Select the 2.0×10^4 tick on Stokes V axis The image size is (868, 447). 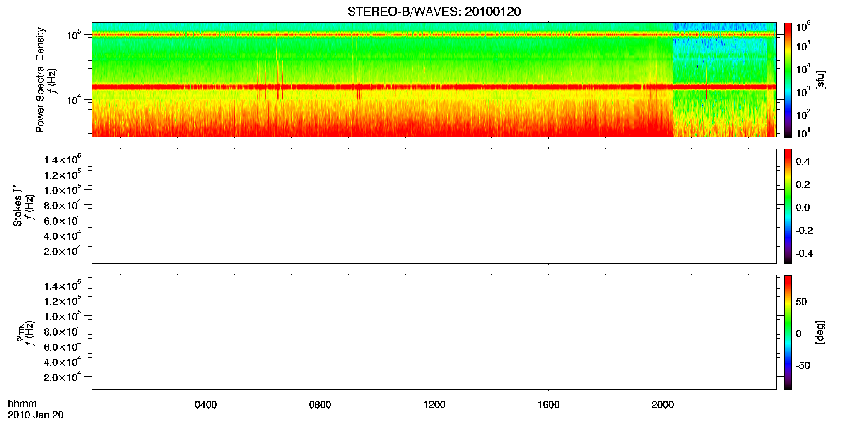tap(63, 251)
